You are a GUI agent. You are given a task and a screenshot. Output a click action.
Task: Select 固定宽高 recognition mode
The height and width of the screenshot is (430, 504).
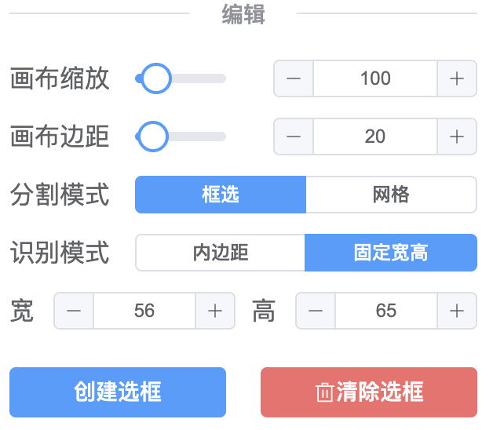pyautogui.click(x=391, y=253)
